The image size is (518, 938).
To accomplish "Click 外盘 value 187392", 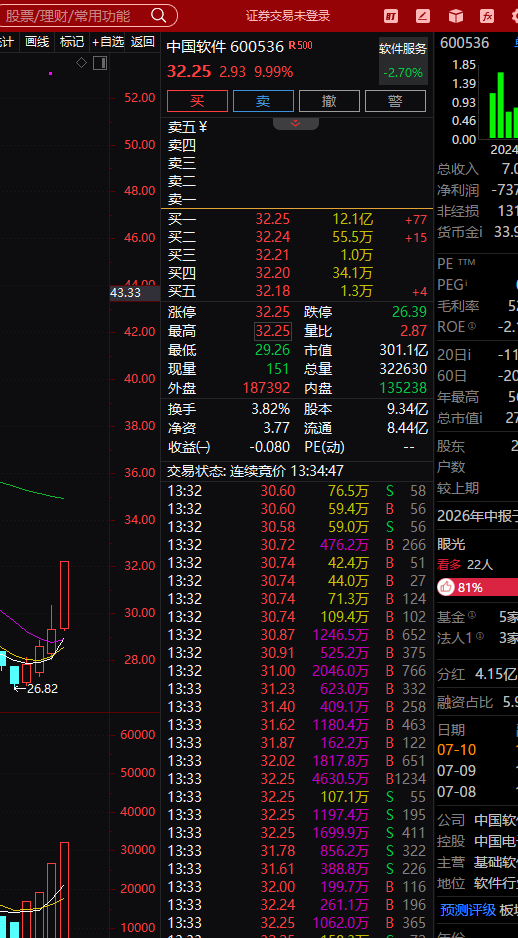I will point(266,388).
